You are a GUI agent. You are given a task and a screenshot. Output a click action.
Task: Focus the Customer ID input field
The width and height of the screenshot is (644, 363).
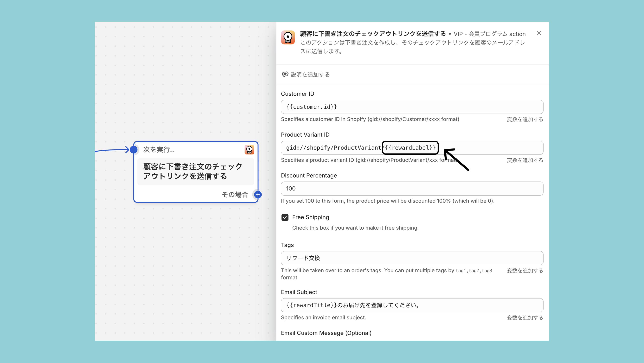(x=412, y=107)
